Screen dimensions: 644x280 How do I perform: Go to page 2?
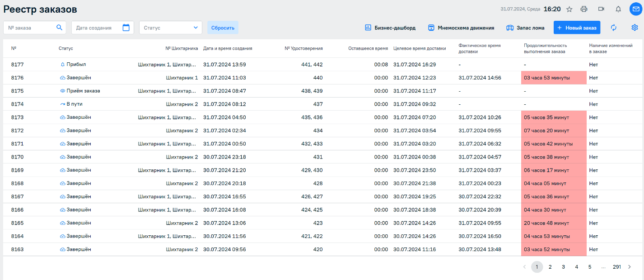[x=550, y=267]
